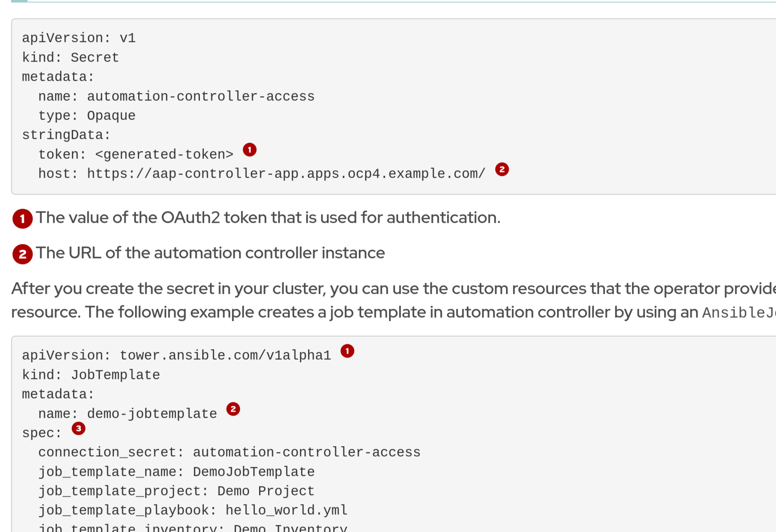Click the 'Demo Project' value

(266, 491)
